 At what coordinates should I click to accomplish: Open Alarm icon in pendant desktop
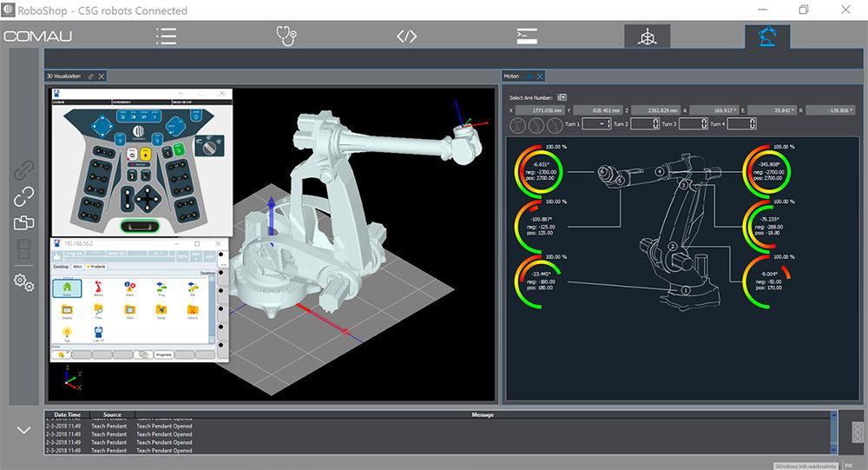click(129, 288)
